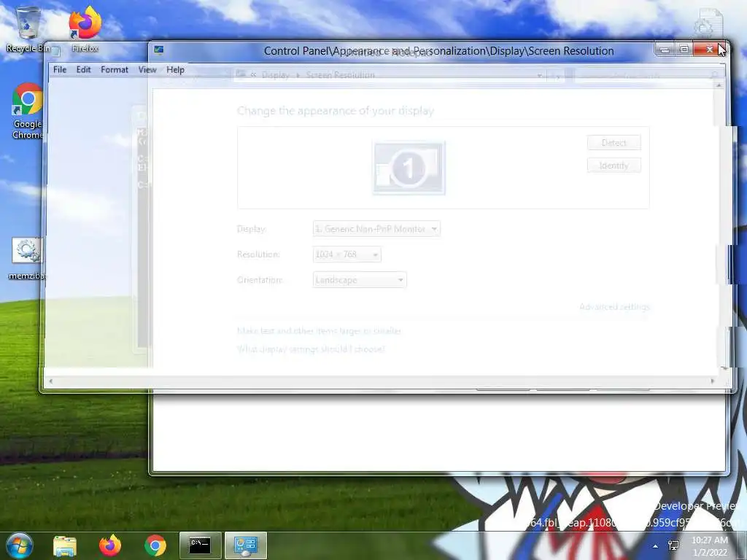
Task: Click the Display breadcrumb in address bar
Action: pos(275,75)
